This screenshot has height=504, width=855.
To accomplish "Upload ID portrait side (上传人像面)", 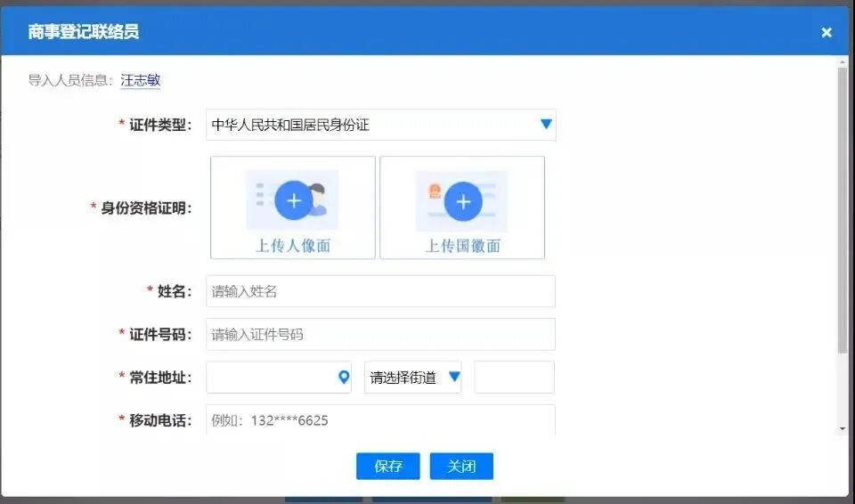I will [293, 207].
